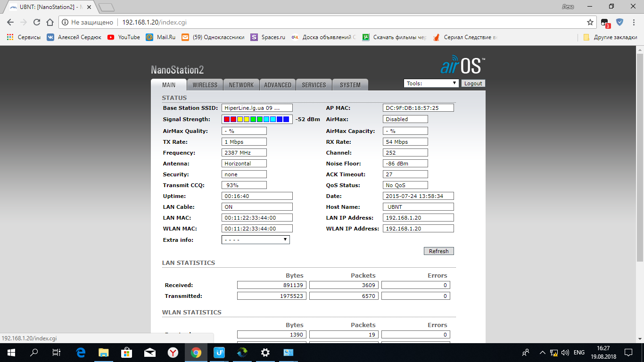View site info next to 'Не защищено'
The image size is (644, 362).
[65, 22]
